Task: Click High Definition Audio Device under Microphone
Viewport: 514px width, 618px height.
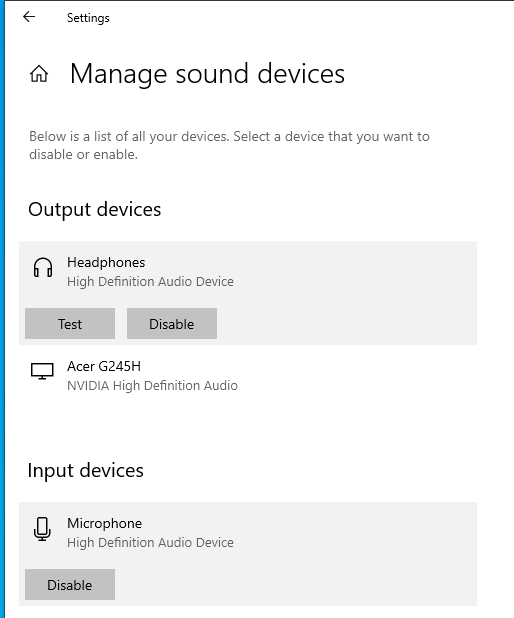Action: 150,542
